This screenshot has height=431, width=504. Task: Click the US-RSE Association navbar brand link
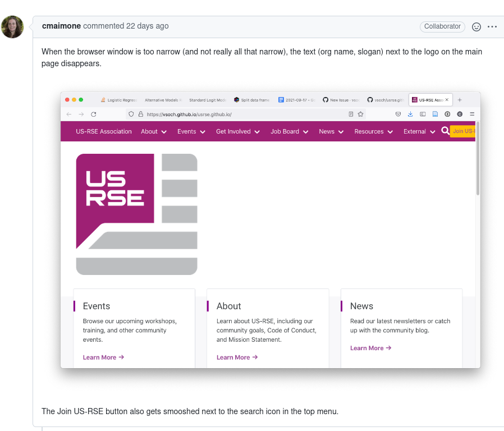(104, 131)
